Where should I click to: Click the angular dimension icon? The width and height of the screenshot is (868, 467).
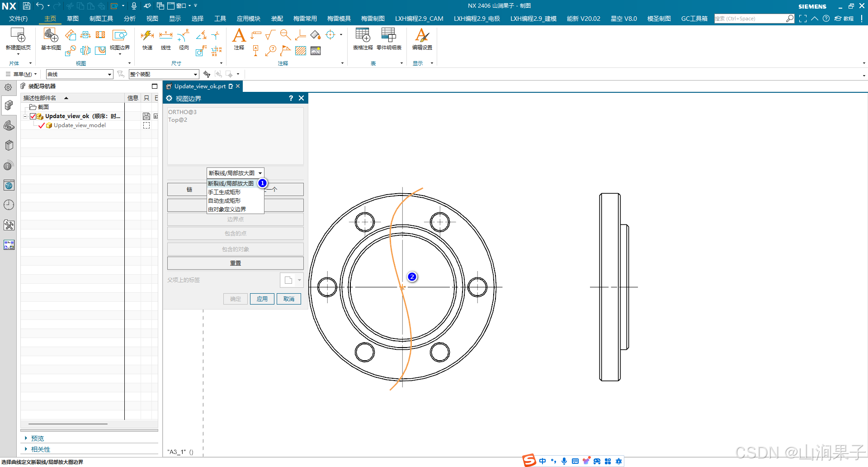click(x=202, y=35)
